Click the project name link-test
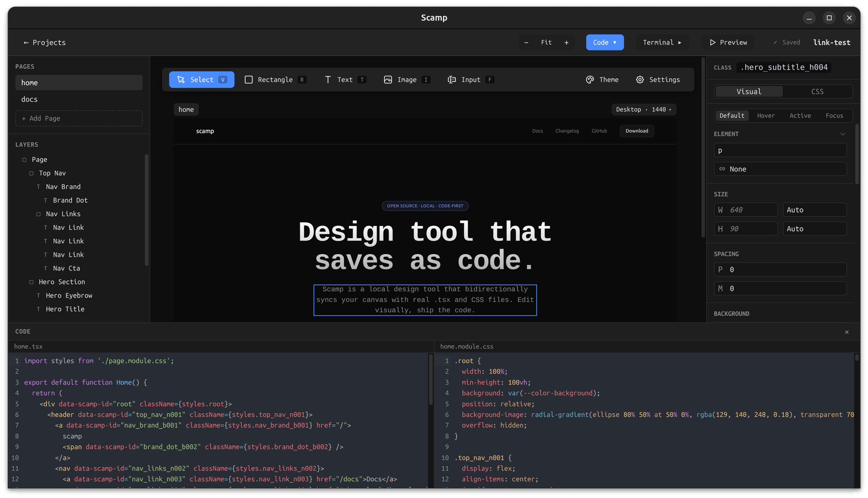The width and height of the screenshot is (868, 498). tap(831, 42)
